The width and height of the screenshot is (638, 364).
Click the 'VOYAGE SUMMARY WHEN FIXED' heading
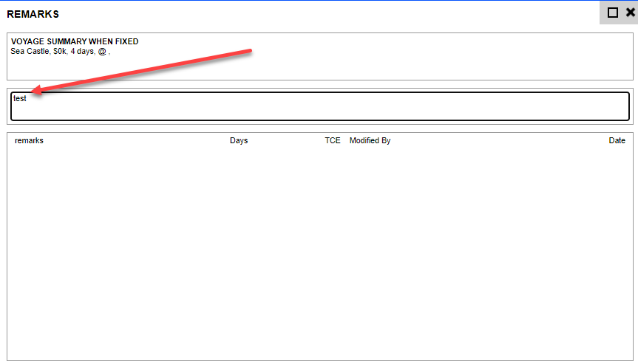coord(75,42)
